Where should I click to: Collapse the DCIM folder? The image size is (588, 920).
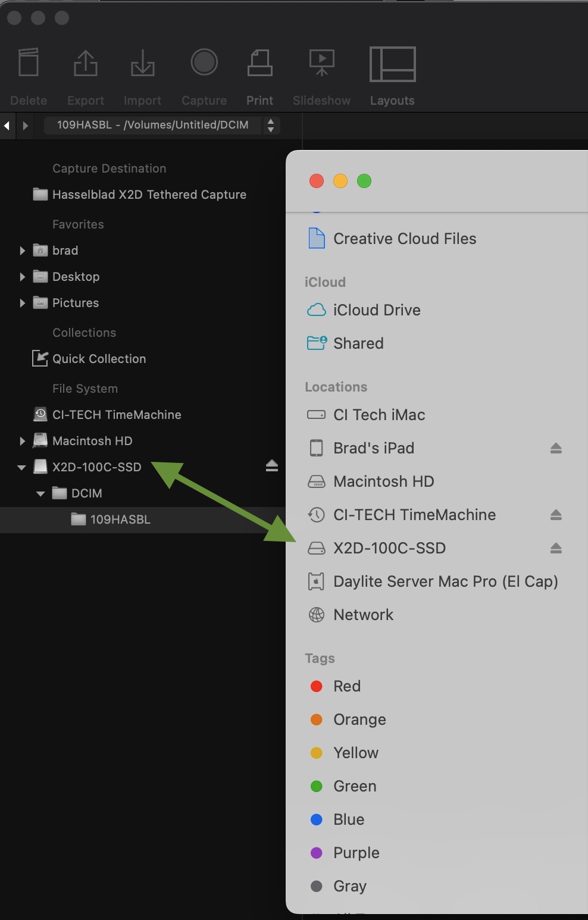(x=40, y=493)
